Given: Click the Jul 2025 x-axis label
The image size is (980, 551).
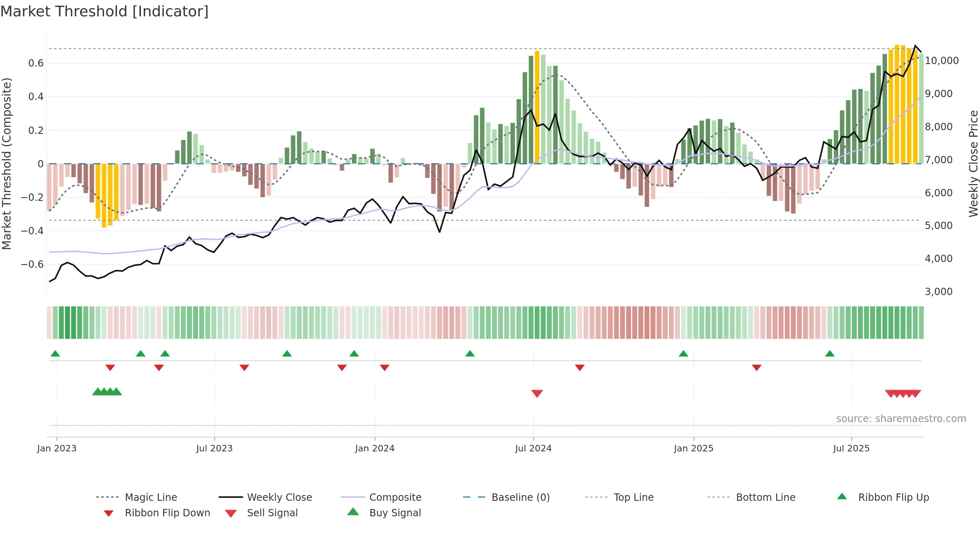Looking at the screenshot, I should click(851, 448).
